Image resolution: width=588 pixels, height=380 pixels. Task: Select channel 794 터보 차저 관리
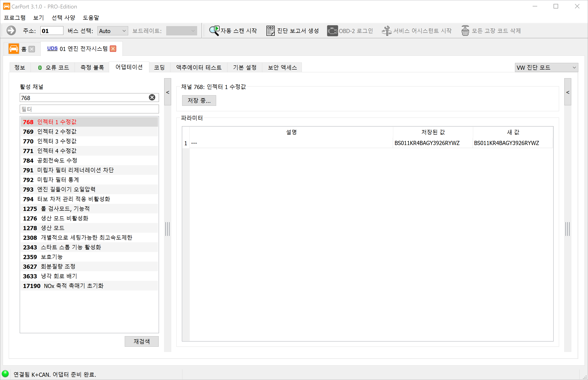click(x=89, y=199)
